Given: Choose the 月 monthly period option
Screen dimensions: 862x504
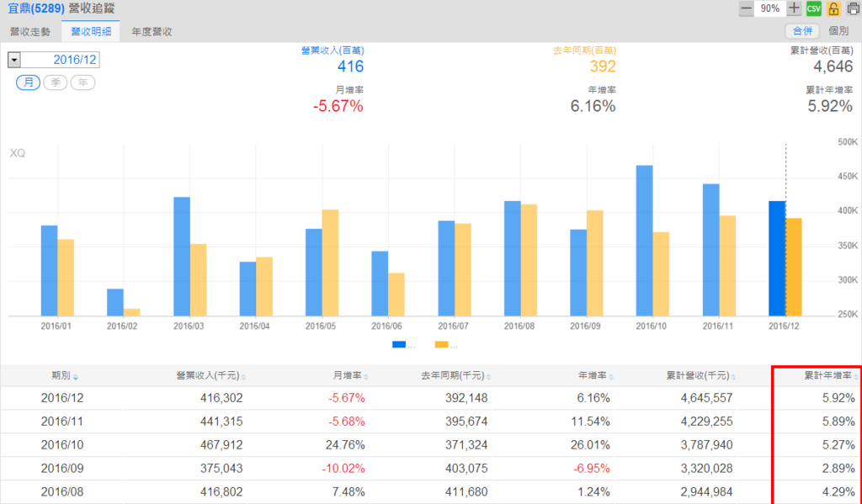Looking at the screenshot, I should pyautogui.click(x=28, y=82).
